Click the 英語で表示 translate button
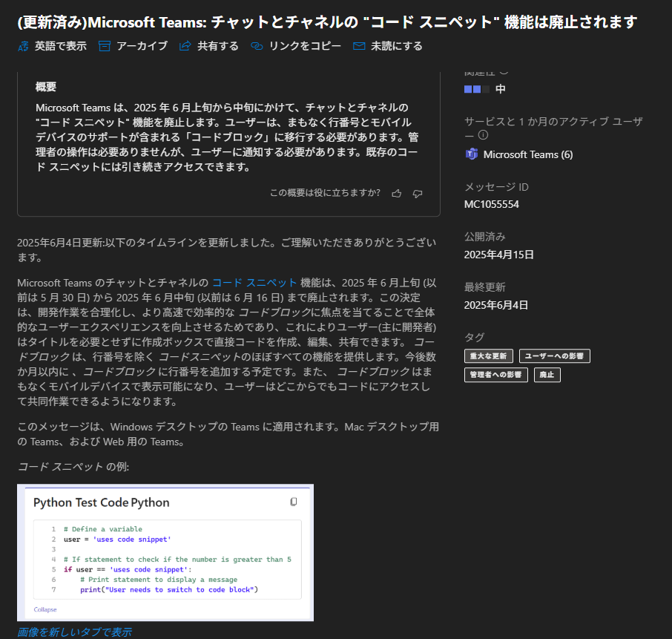This screenshot has width=672, height=639. point(52,46)
